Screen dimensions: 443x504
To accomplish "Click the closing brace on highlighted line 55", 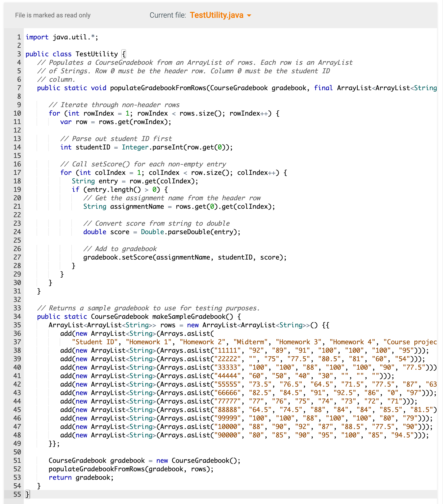I will (27, 494).
